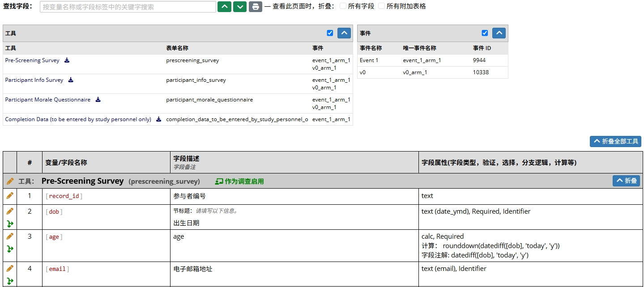The height and width of the screenshot is (287, 644).
Task: Open the Participant Morale Questionnaire link
Action: coord(48,100)
